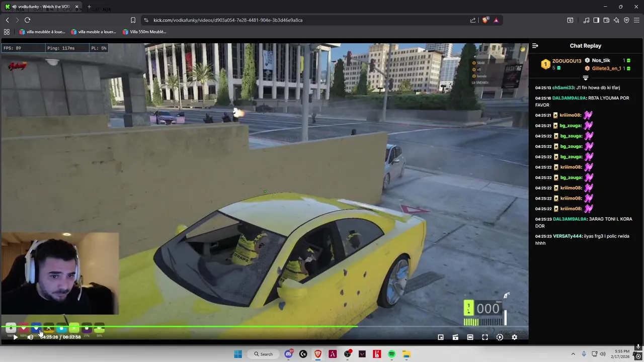
Task: Open Brave Rewards triangle icon
Action: point(496,20)
